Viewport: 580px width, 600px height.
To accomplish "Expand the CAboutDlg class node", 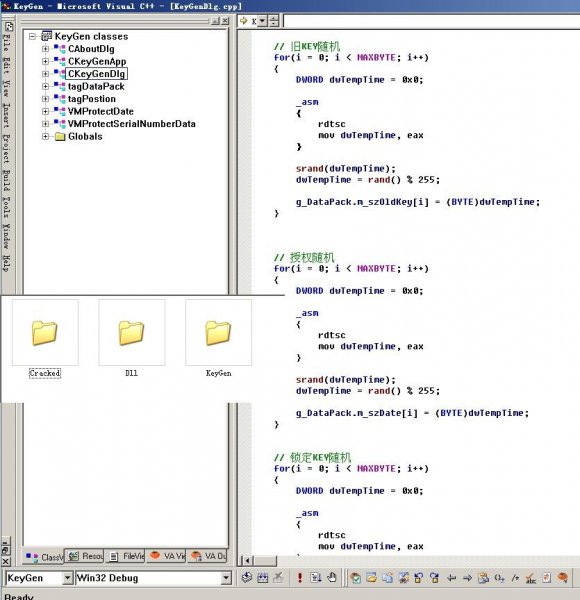I will click(x=46, y=49).
